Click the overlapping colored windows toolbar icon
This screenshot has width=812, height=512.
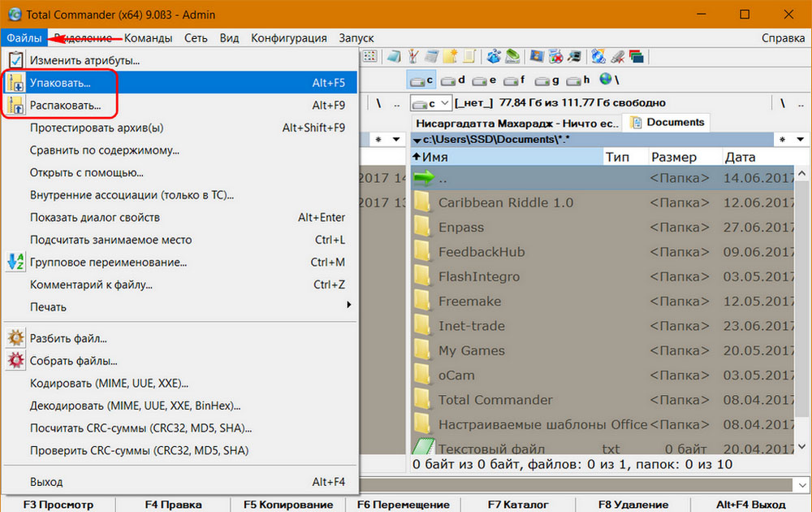tap(636, 56)
